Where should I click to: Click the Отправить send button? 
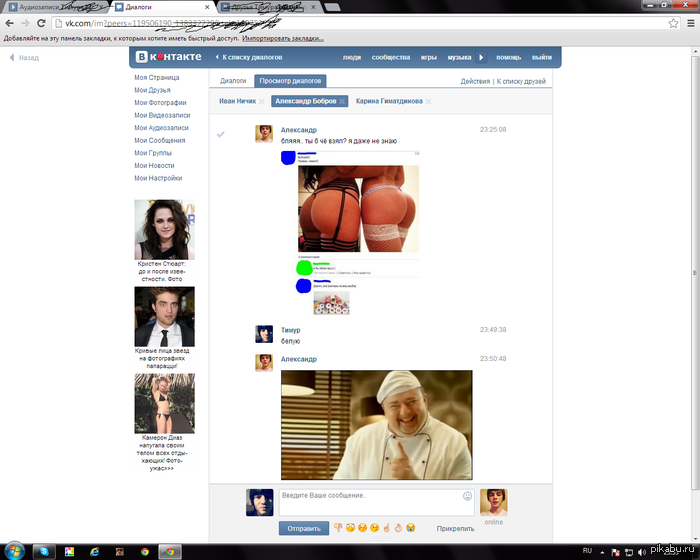pos(303,528)
